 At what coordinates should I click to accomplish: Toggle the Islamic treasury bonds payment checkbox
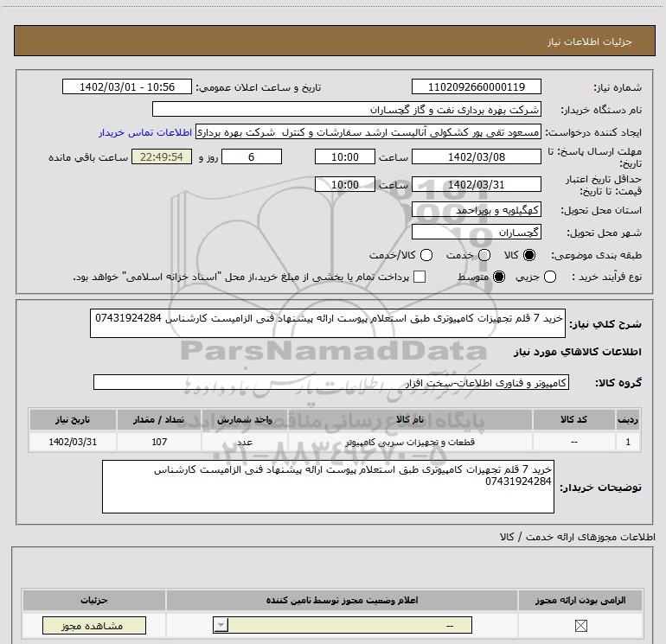419,277
